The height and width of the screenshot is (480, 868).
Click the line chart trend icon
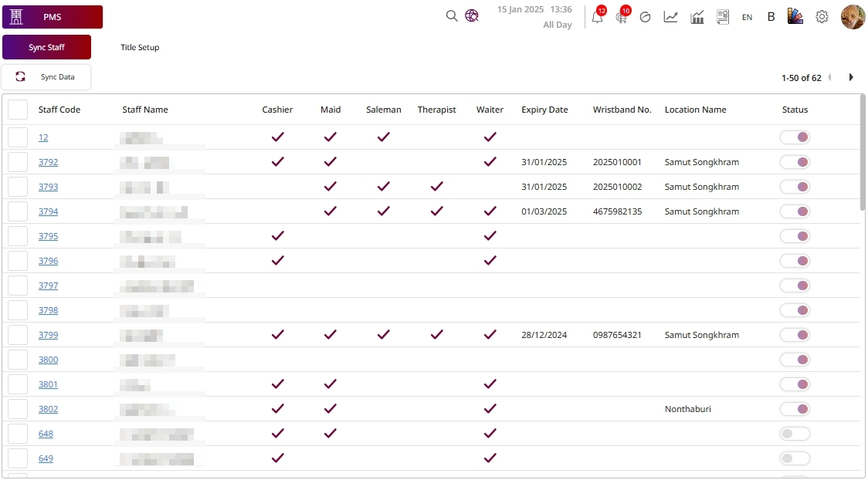click(x=670, y=17)
